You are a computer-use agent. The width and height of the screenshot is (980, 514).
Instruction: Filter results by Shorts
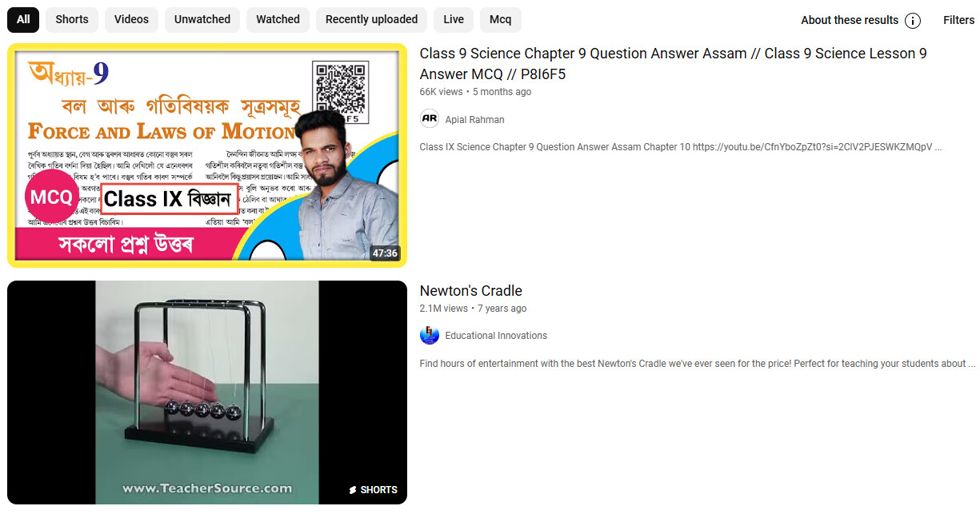point(72,19)
